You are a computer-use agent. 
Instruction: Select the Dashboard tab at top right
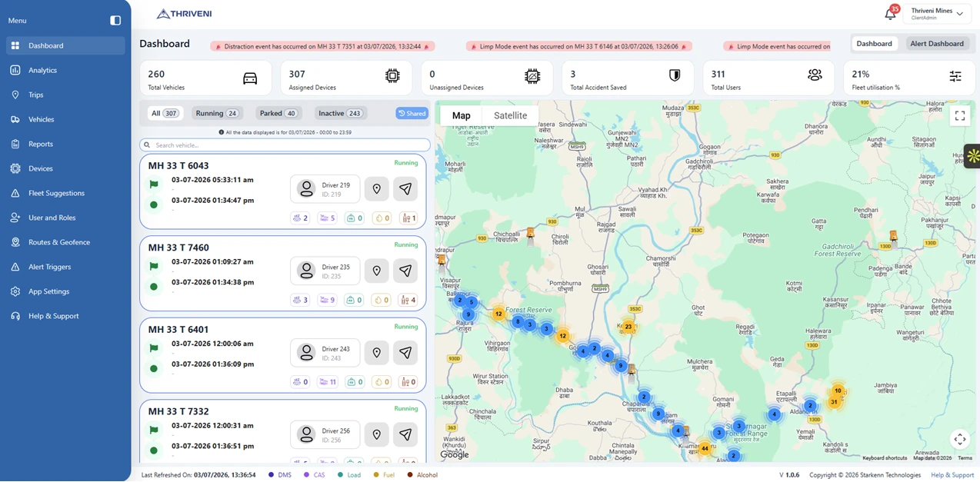(x=875, y=44)
